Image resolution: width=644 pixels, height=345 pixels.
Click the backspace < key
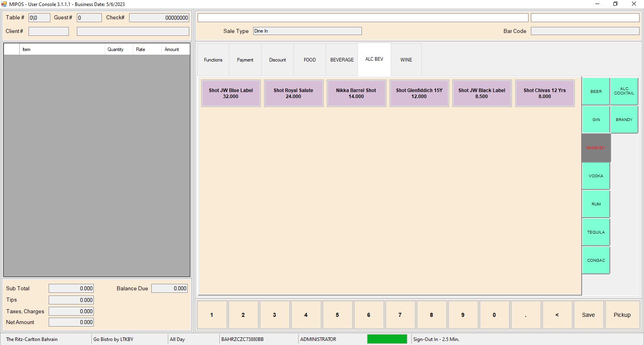[557, 315]
